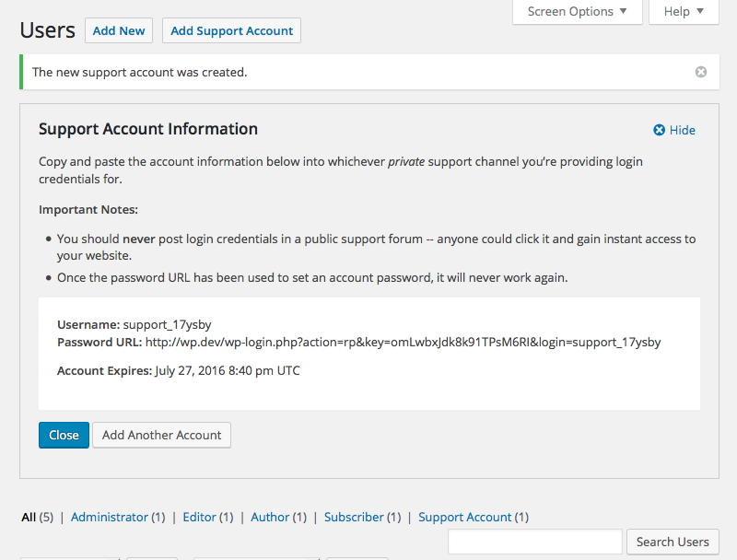The height and width of the screenshot is (560, 737).
Task: Open the Screen Options dropdown
Action: point(578,12)
